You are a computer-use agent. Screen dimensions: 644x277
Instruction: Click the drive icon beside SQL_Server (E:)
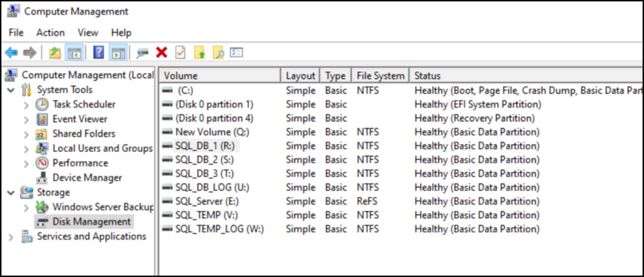click(167, 201)
